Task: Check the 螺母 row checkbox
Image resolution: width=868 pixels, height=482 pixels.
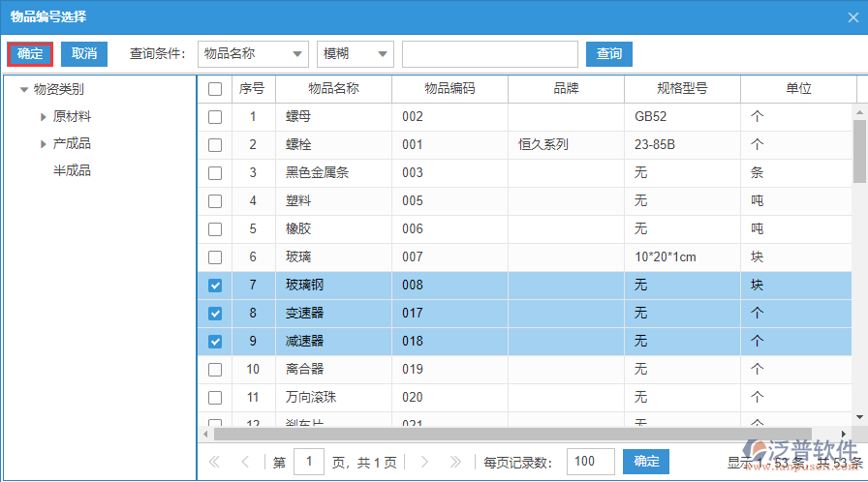Action: 215,117
